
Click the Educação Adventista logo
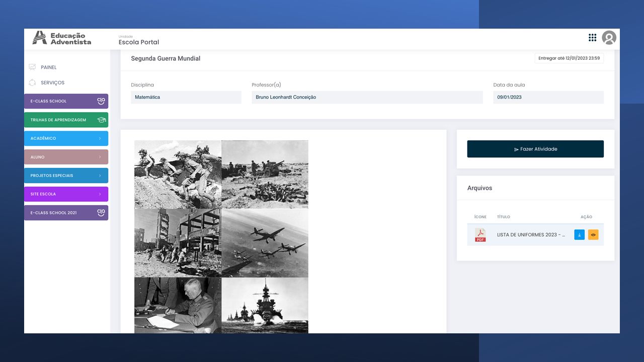(x=62, y=38)
